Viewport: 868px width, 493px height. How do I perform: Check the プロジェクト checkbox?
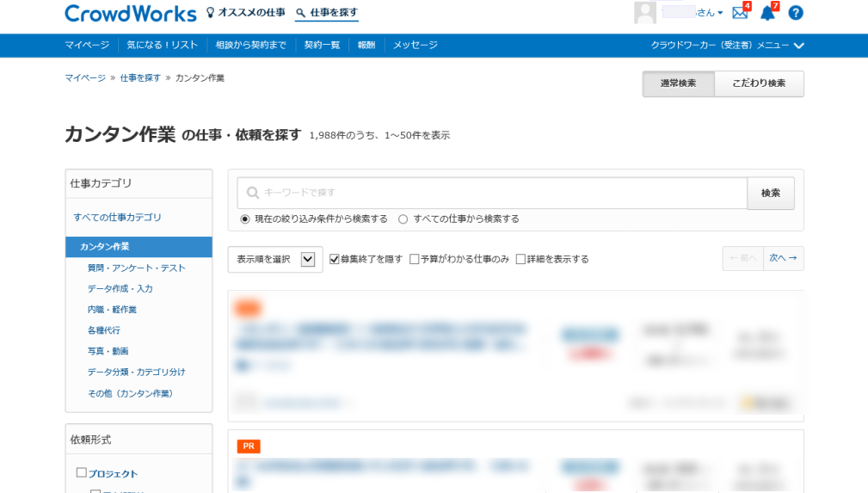click(x=82, y=472)
